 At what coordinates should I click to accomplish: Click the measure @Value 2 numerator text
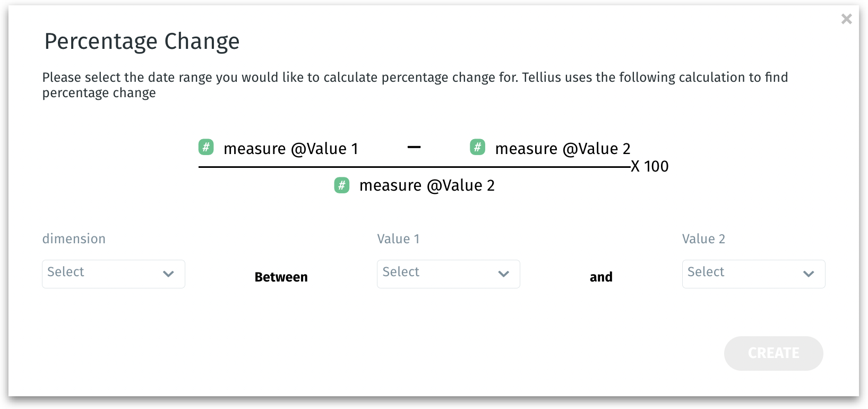tap(562, 149)
